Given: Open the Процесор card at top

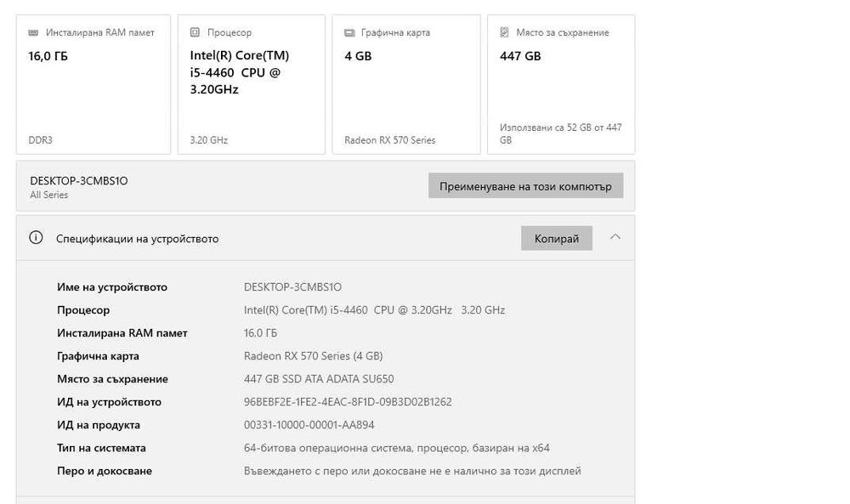Looking at the screenshot, I should (x=252, y=84).
